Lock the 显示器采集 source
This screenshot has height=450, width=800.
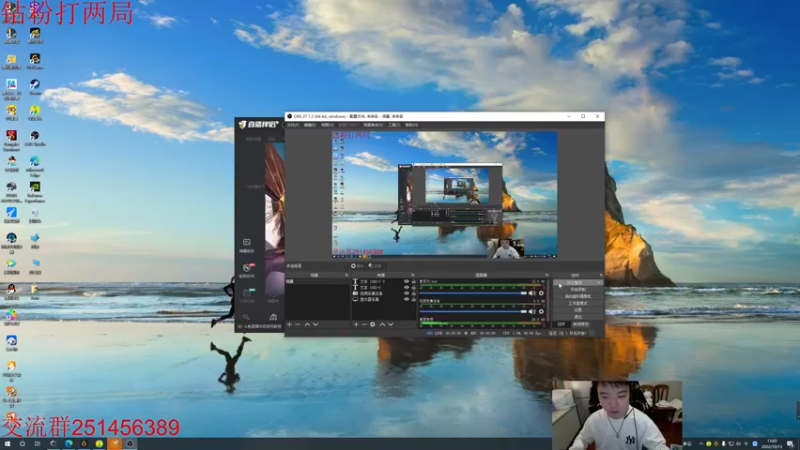(x=413, y=299)
